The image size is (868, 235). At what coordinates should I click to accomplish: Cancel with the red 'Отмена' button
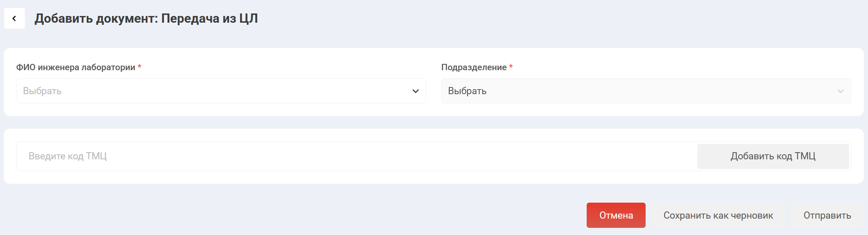coord(616,215)
